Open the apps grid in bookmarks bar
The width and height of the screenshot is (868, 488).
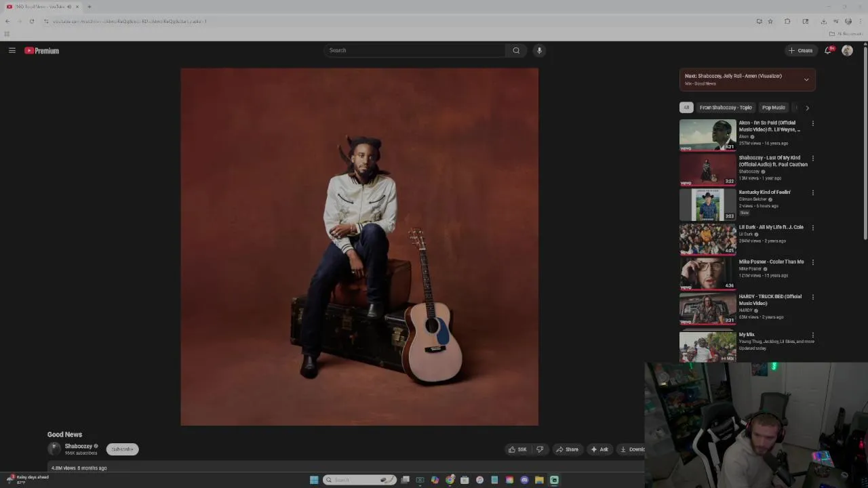pyautogui.click(x=7, y=33)
